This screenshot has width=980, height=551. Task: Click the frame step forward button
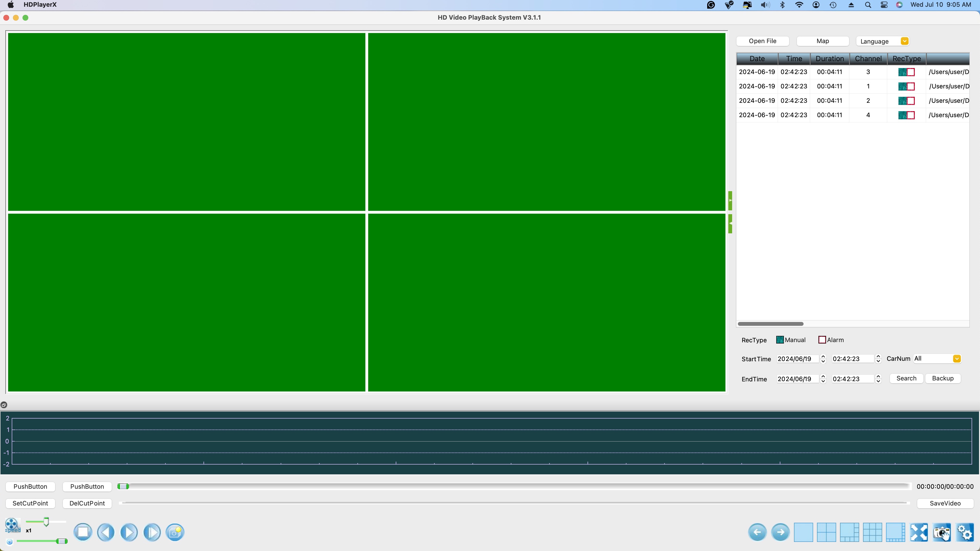click(152, 532)
